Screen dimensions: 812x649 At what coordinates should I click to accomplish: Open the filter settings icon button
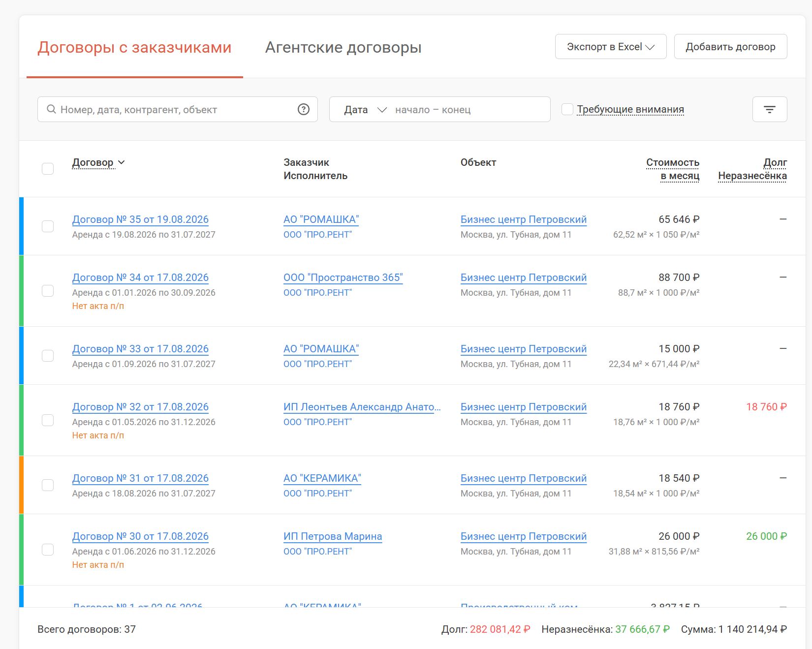[770, 109]
